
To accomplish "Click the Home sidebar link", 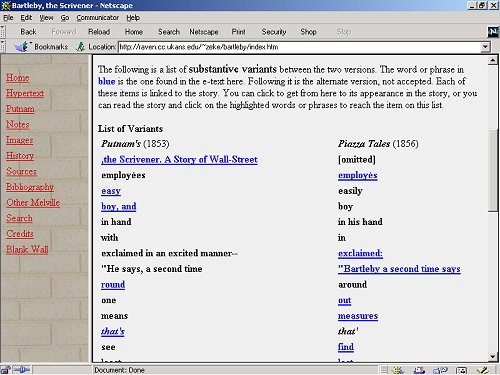I will 17,78.
